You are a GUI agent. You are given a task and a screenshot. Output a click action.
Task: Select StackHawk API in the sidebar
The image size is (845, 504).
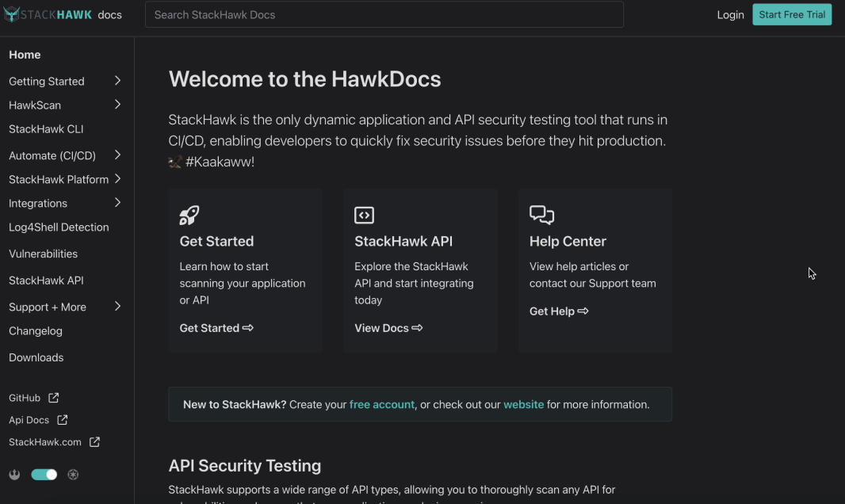click(46, 281)
